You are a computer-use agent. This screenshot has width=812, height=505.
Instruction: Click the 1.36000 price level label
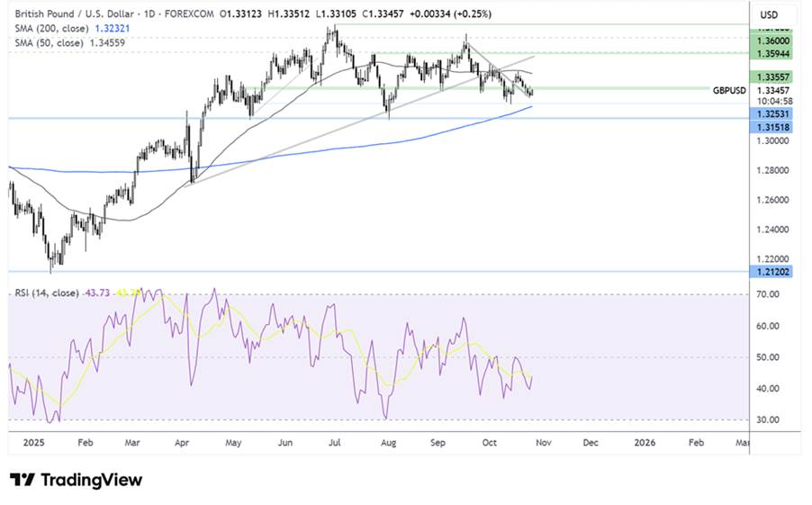[772, 41]
